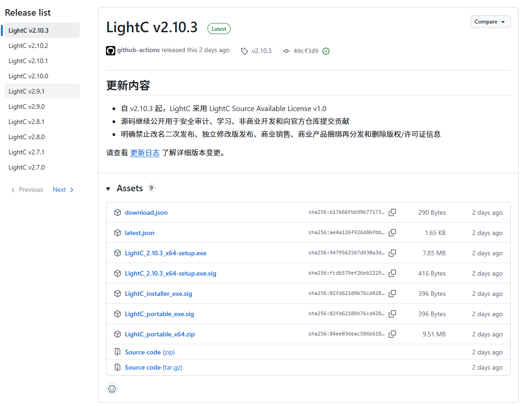
Task: Open the 更新日志 changelog link
Action: tap(145, 153)
